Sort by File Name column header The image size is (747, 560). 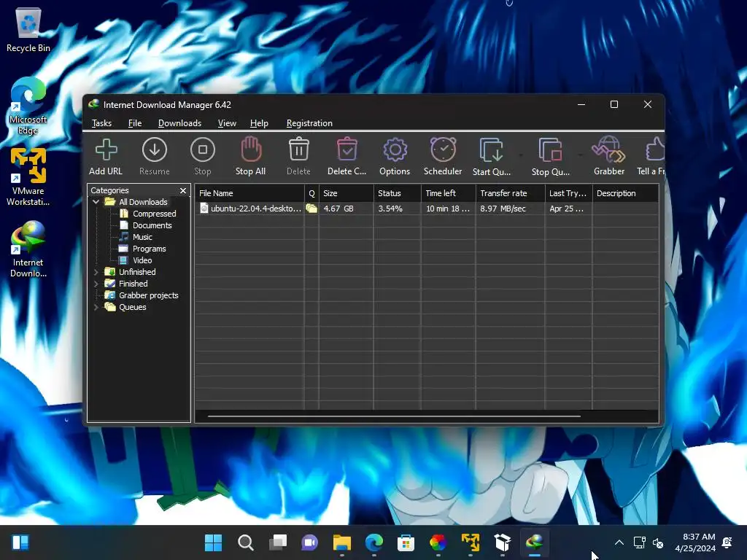pos(249,193)
